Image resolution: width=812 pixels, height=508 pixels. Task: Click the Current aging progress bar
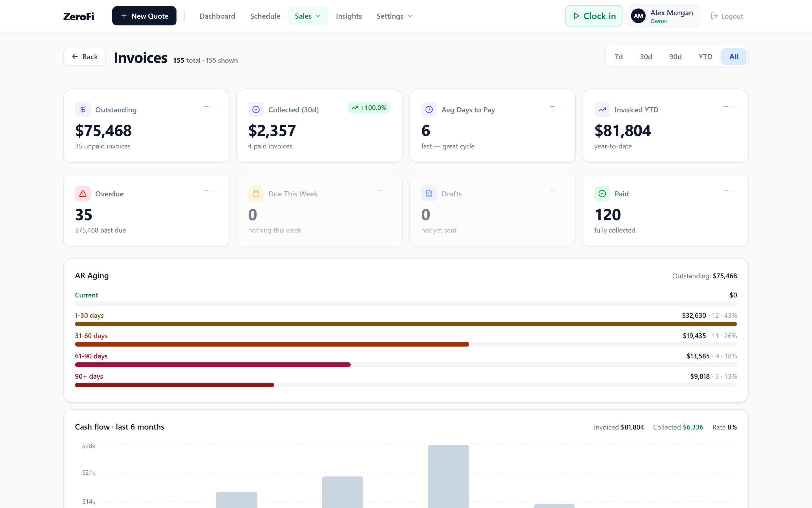pos(406,304)
